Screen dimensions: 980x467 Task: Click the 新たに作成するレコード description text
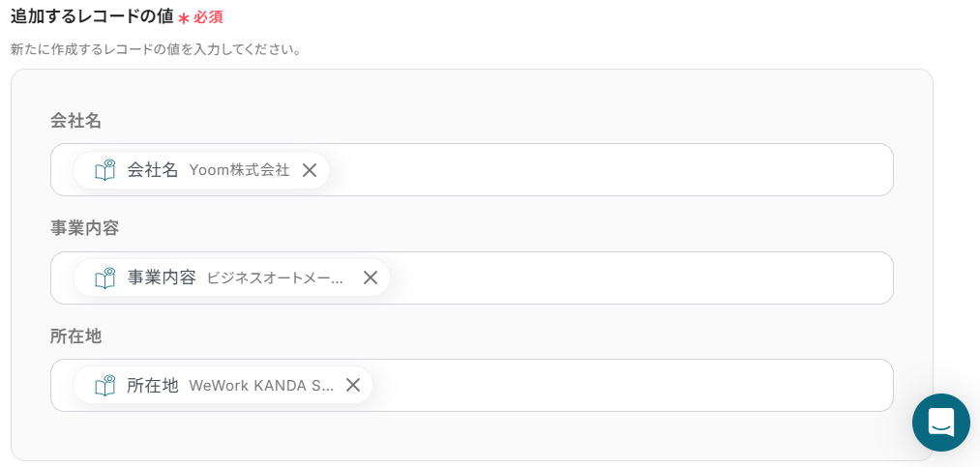point(155,48)
